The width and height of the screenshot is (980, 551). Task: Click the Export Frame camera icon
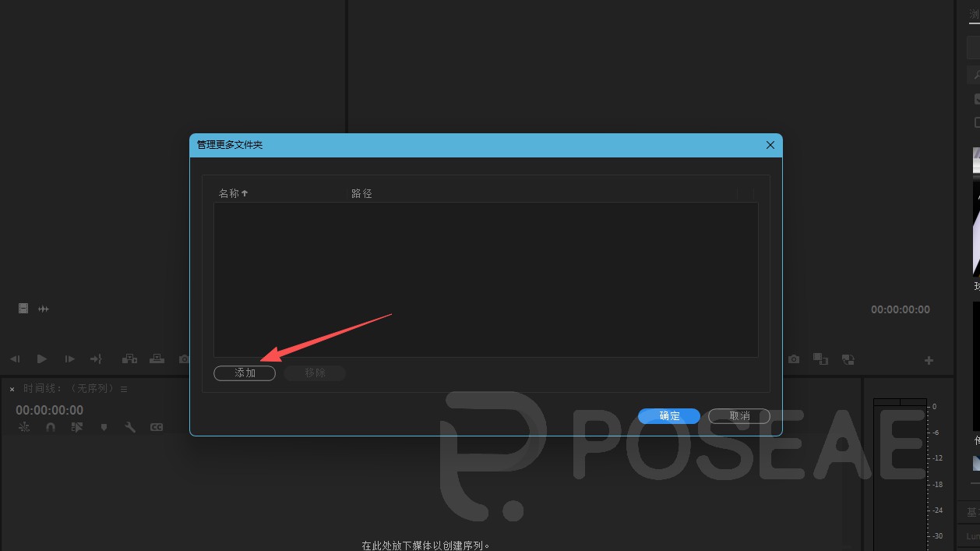click(x=794, y=359)
